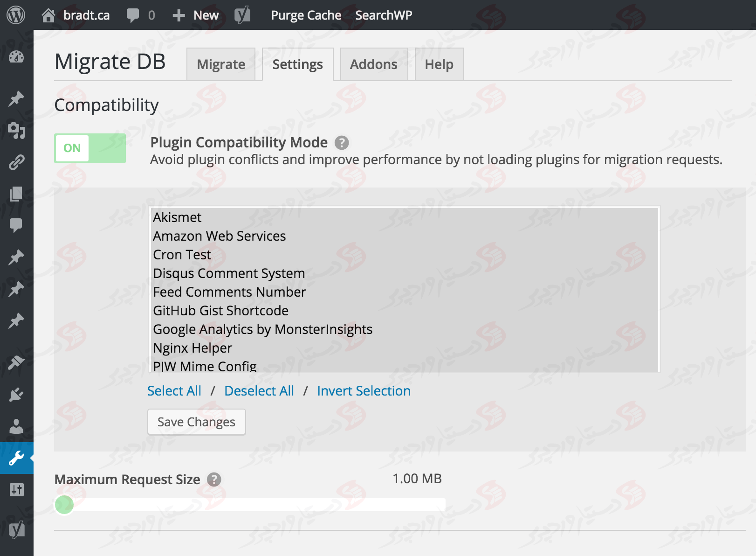This screenshot has width=756, height=556.
Task: Open the Addons tab
Action: (374, 64)
